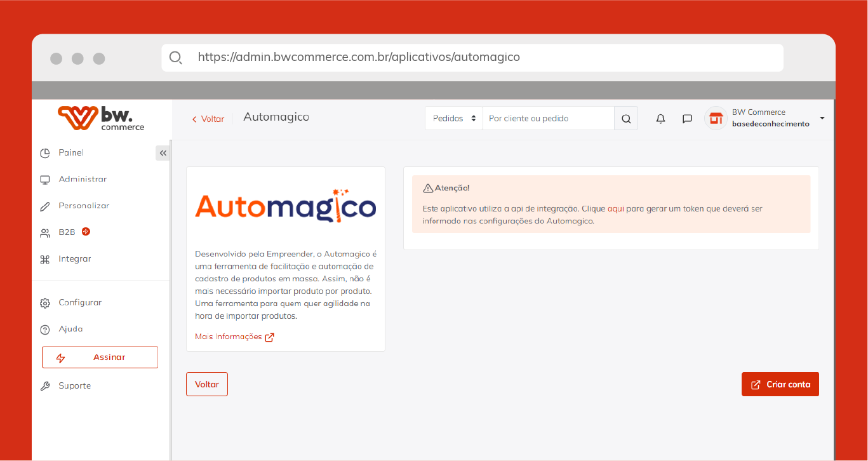
Task: Click the 'Automagico' page title text
Action: pos(276,117)
